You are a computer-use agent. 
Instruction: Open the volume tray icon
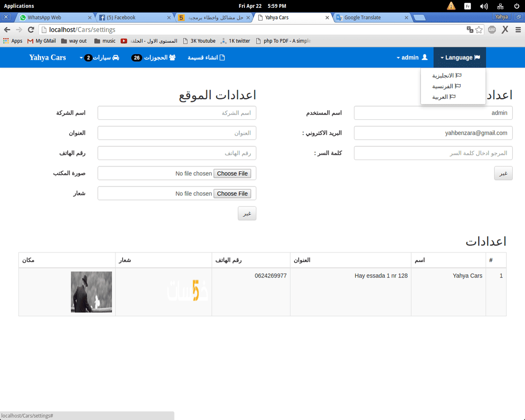tap(483, 6)
